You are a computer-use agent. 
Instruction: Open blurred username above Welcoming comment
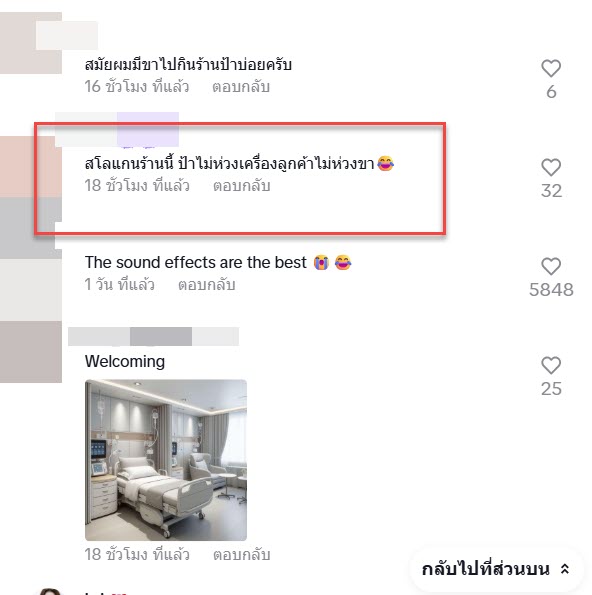[153, 336]
